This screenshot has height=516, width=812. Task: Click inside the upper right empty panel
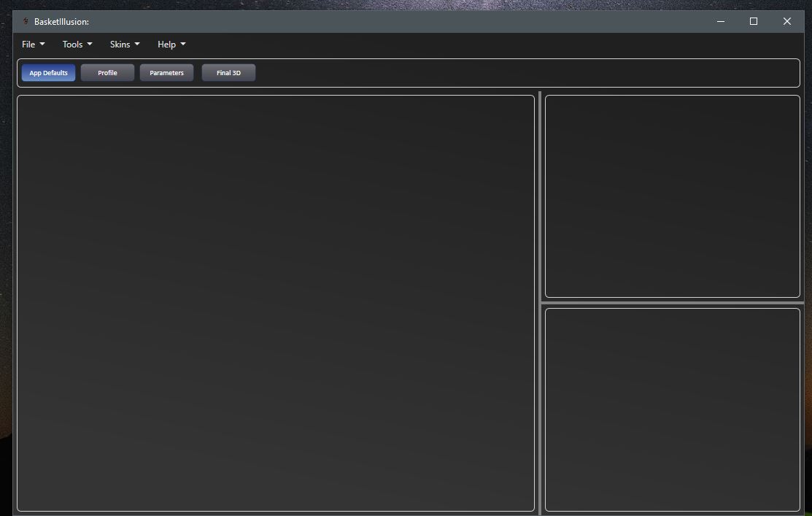[672, 196]
